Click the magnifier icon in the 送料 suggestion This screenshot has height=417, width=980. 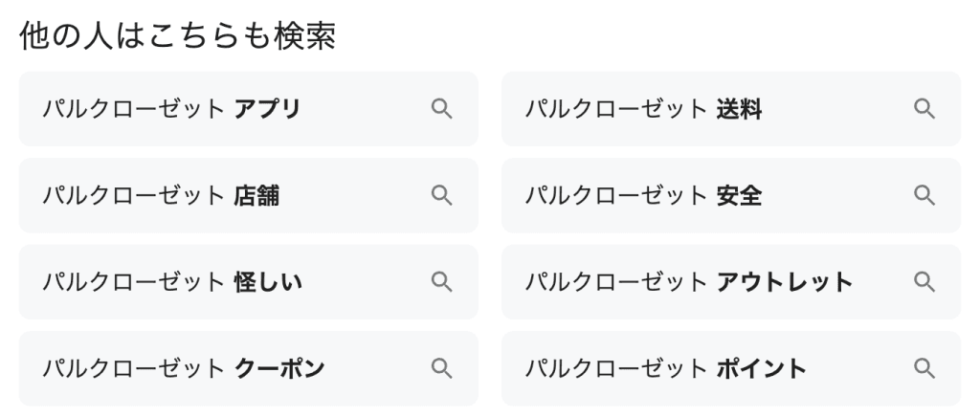924,108
